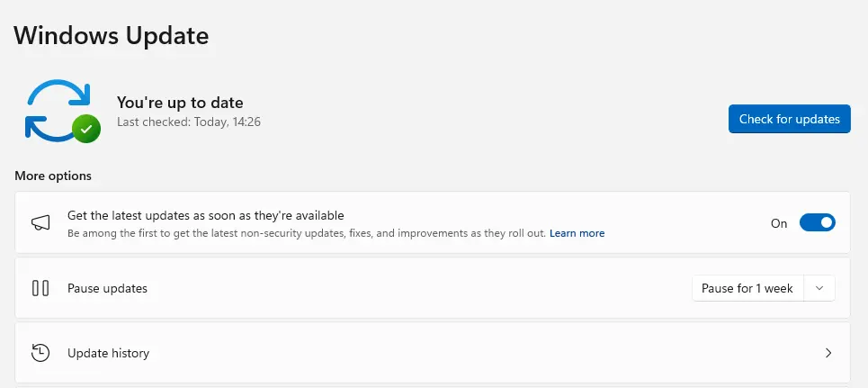Screen dimensions: 868x388
Task: Click the pause icon beside Pause updates
Action: click(x=40, y=289)
